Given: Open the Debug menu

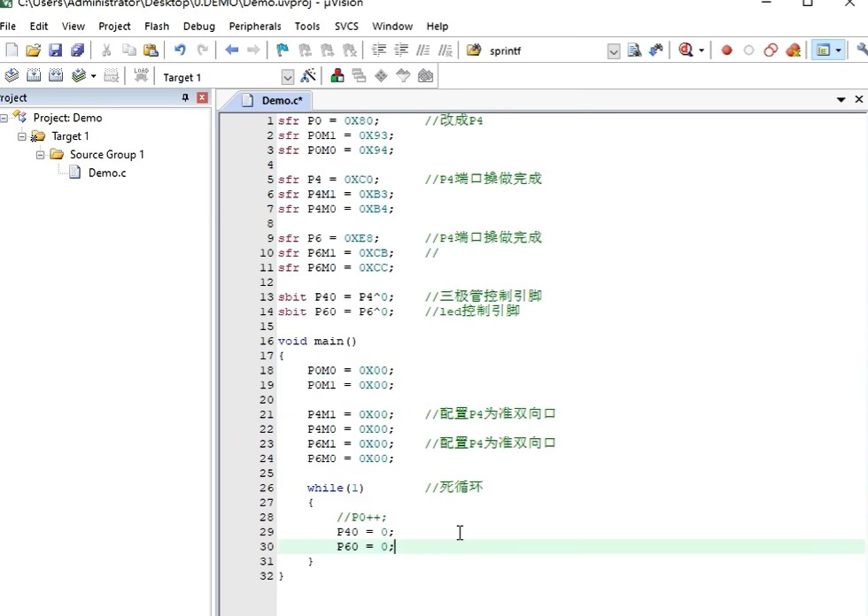Looking at the screenshot, I should 198,26.
